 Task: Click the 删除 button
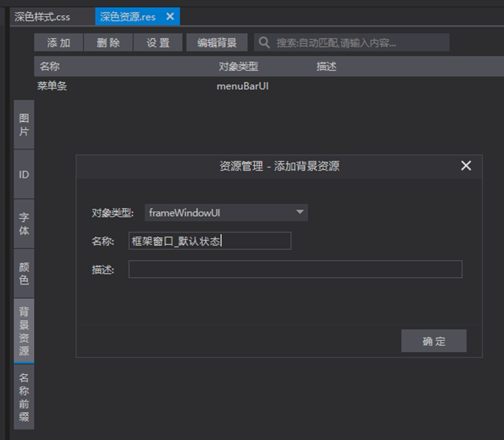108,43
